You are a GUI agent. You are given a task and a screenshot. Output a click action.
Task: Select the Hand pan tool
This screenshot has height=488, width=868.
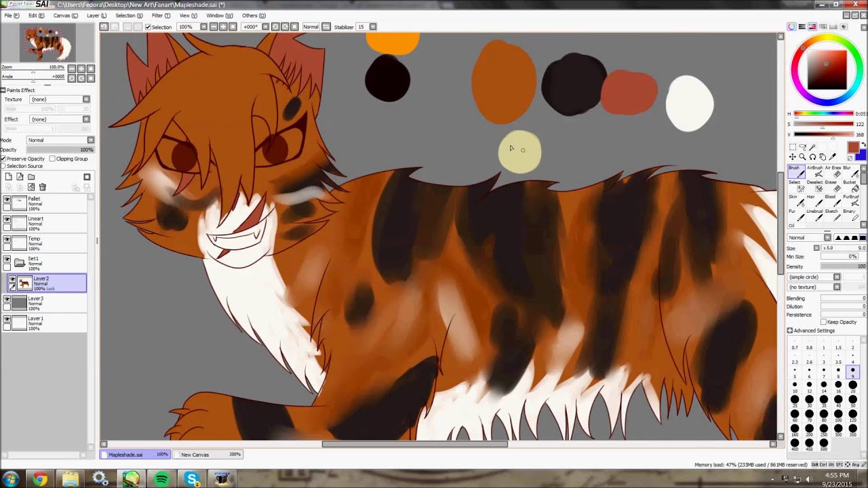[823, 157]
